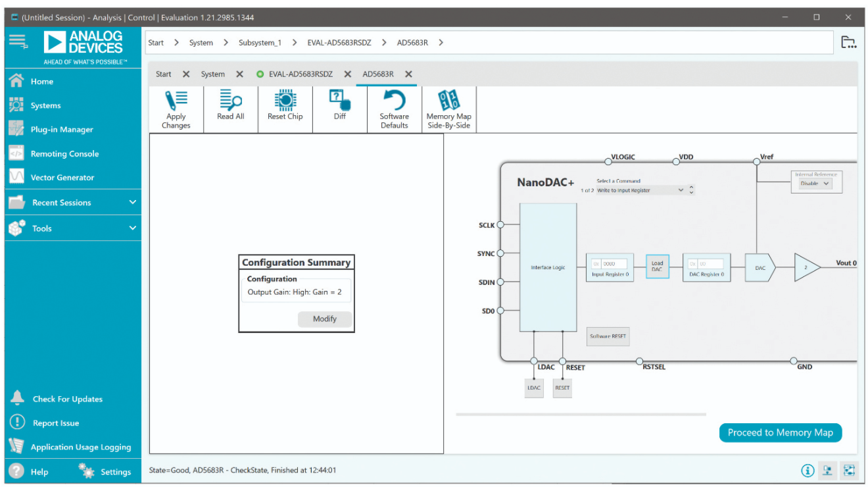Click Start in the breadcrumb

pyautogui.click(x=156, y=43)
